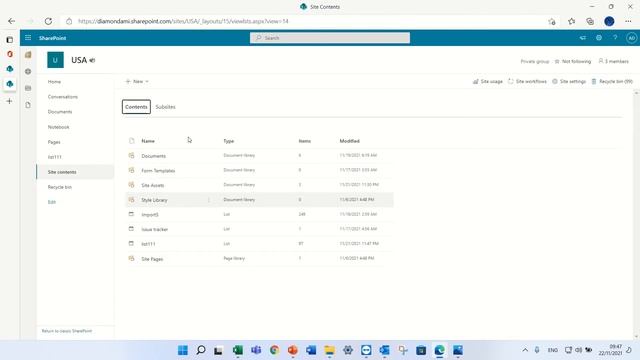This screenshot has height=360, width=640.
Task: Open Site usage
Action: [488, 82]
